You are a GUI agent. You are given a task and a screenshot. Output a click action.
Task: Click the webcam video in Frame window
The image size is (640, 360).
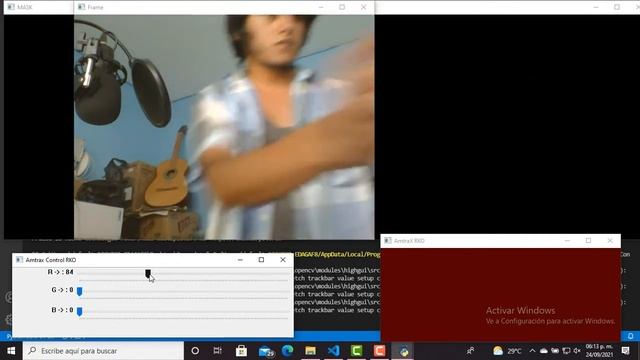click(x=224, y=127)
